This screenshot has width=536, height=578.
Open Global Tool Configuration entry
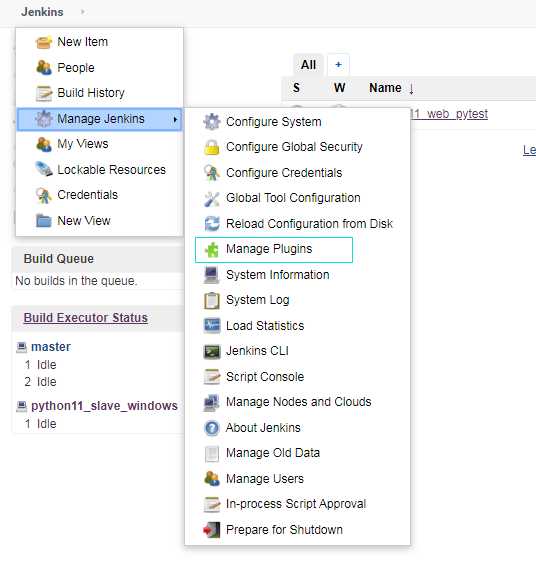297,198
